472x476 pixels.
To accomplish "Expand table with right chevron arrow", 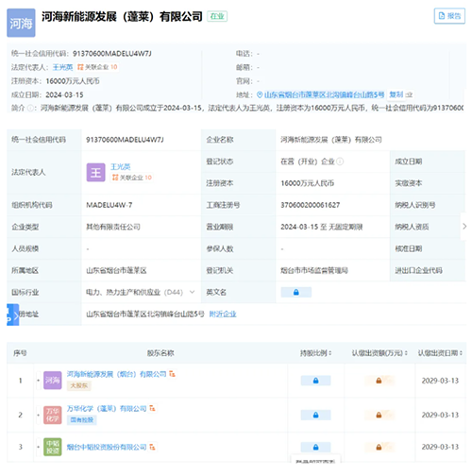I will tap(464, 227).
